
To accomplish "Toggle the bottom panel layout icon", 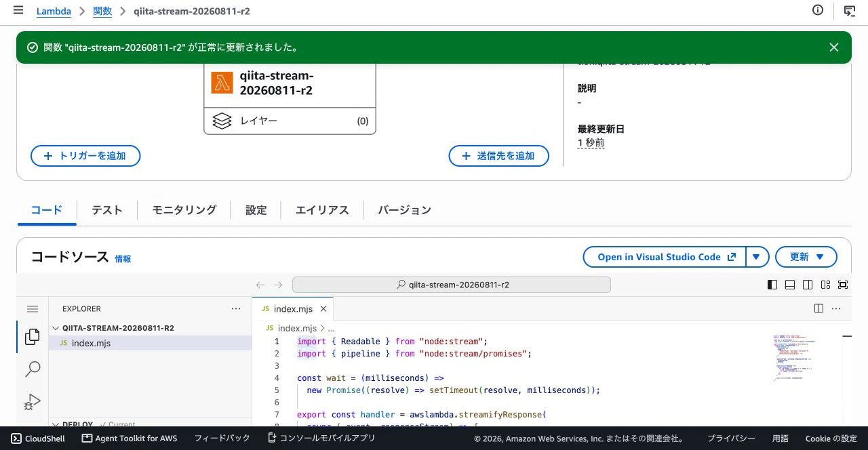I will pyautogui.click(x=790, y=285).
